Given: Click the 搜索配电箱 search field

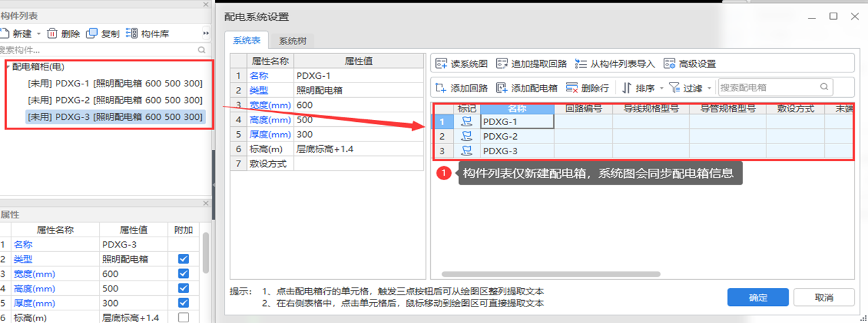Looking at the screenshot, I should click(x=768, y=88).
